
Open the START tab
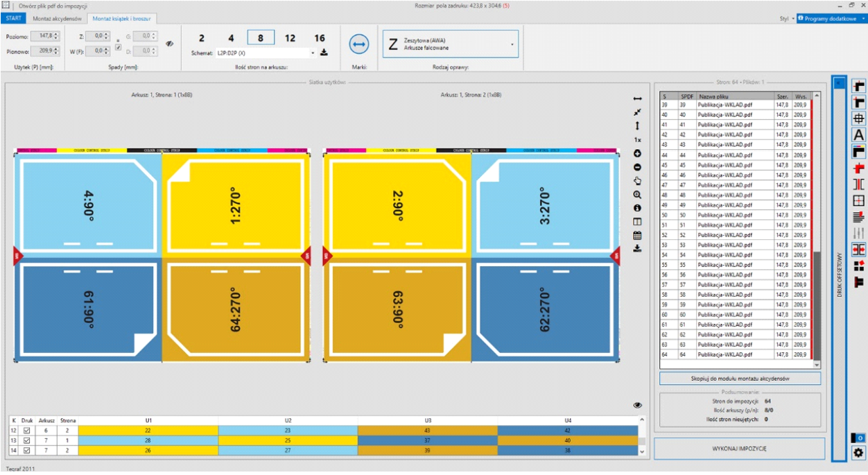coord(13,18)
